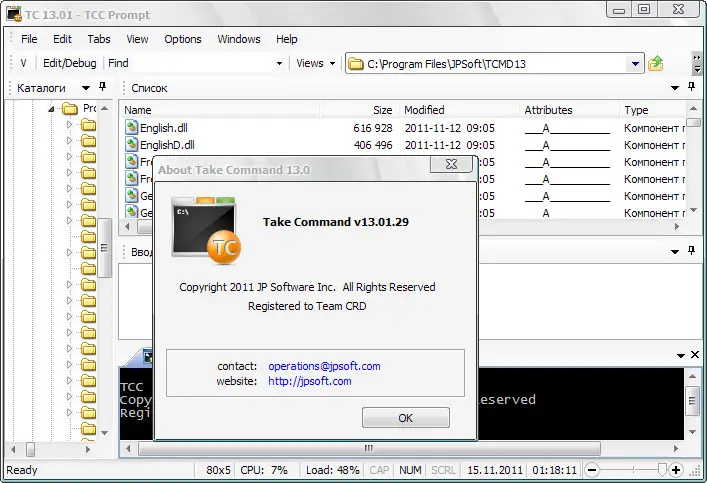Open the View menu
Screen dimensions: 707x483
(137, 39)
